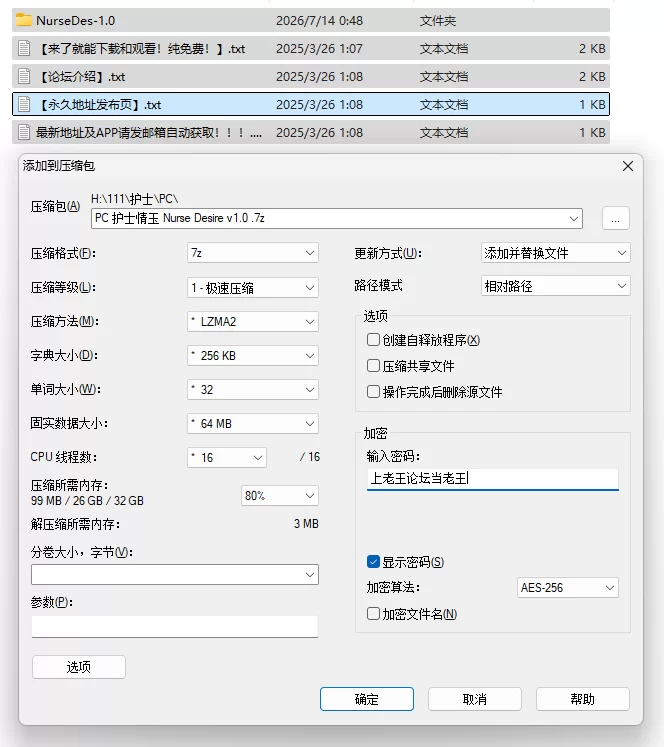Click the browse "..." button
Viewport: 664px width, 747px height.
coord(615,218)
